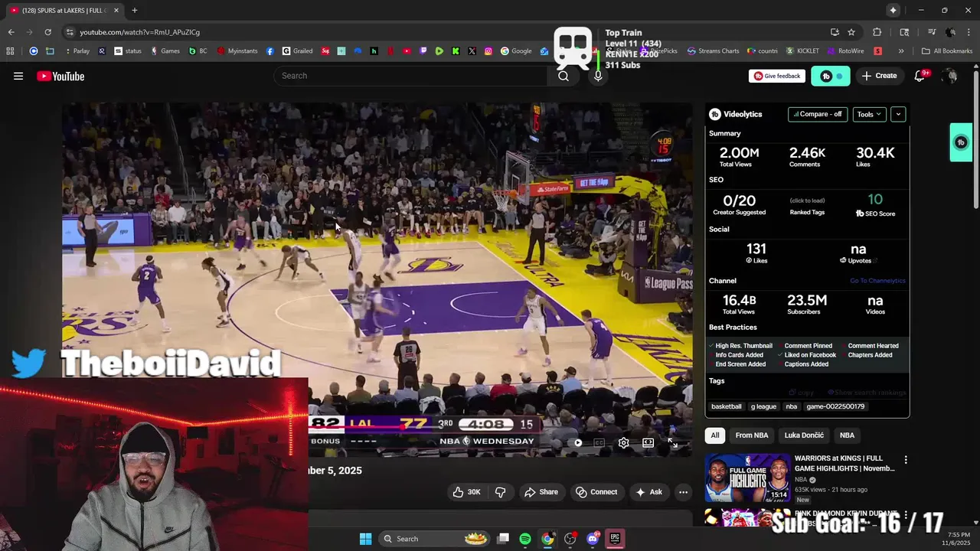
Task: Open the RotoWire bookmark
Action: coord(845,51)
